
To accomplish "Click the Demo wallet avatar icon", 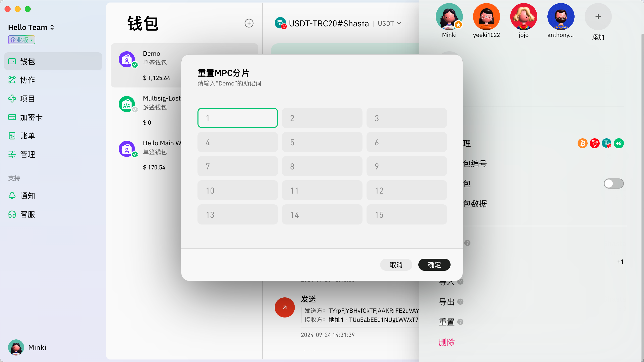I will coord(127,60).
